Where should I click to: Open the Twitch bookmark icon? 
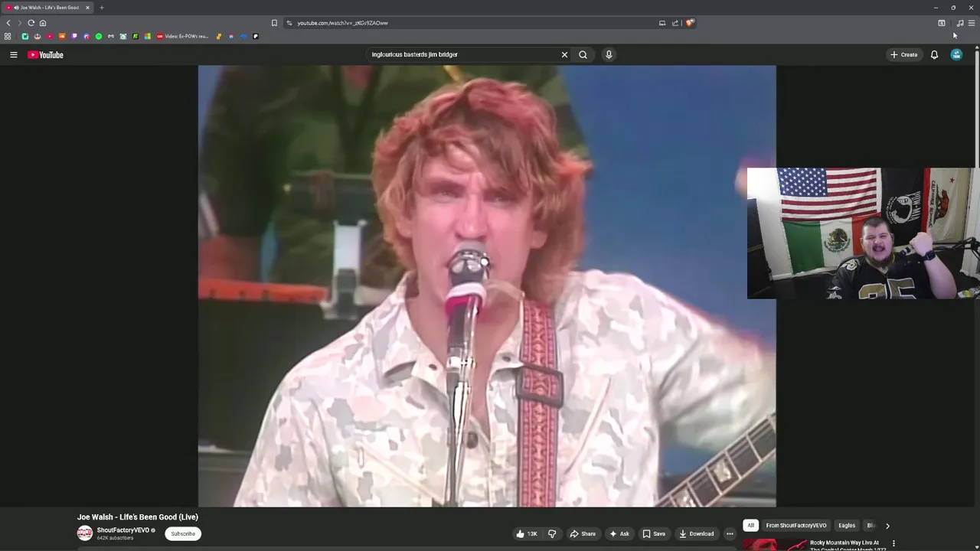click(74, 36)
